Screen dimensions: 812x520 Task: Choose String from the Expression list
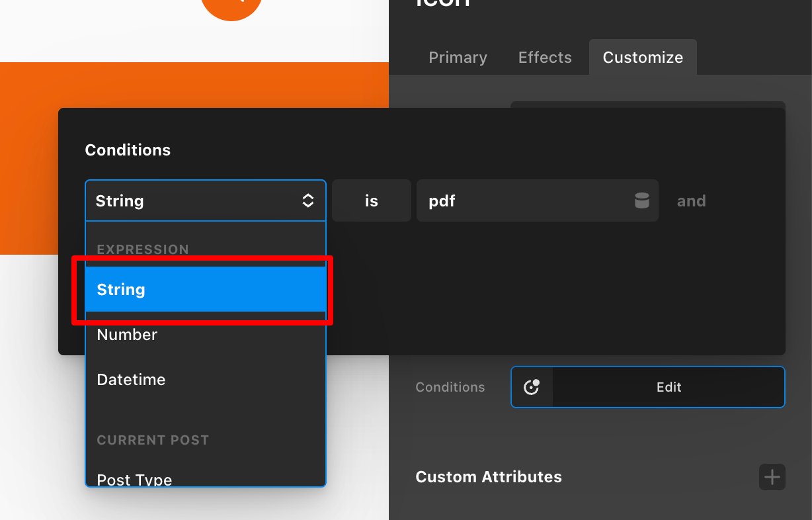(205, 290)
